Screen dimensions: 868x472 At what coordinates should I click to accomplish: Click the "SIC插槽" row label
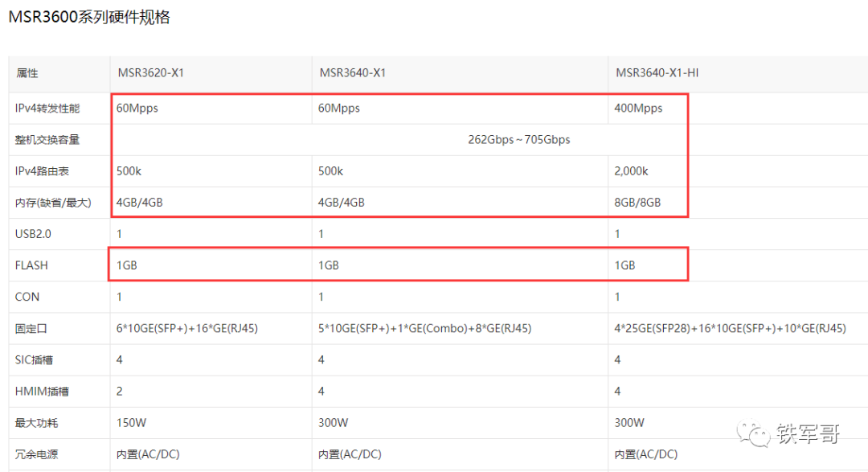(x=34, y=360)
